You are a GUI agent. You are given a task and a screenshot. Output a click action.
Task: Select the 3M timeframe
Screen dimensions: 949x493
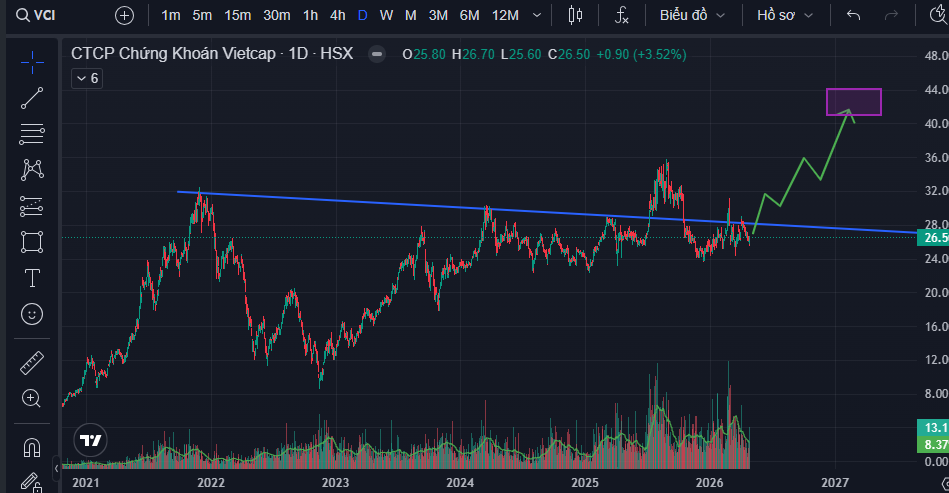[438, 15]
